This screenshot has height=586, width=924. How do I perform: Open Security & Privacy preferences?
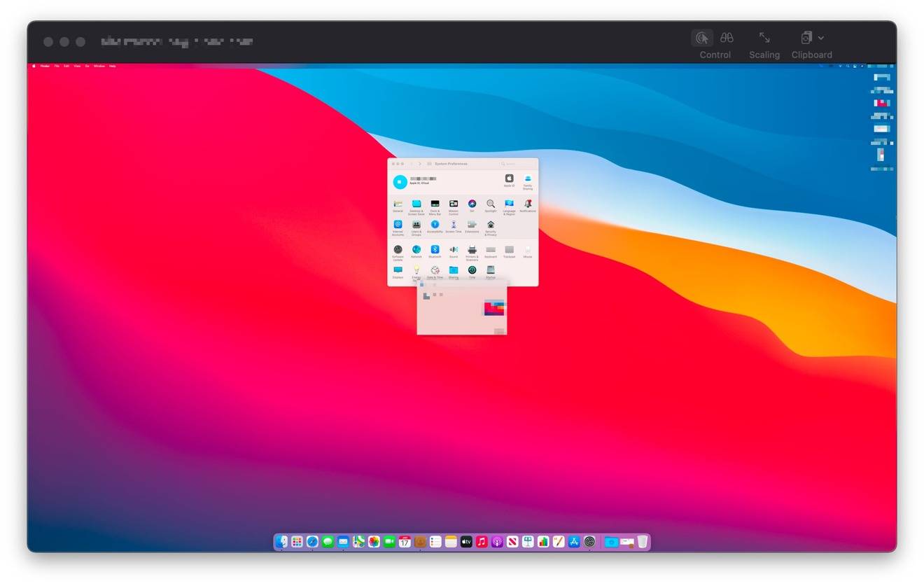tap(491, 227)
